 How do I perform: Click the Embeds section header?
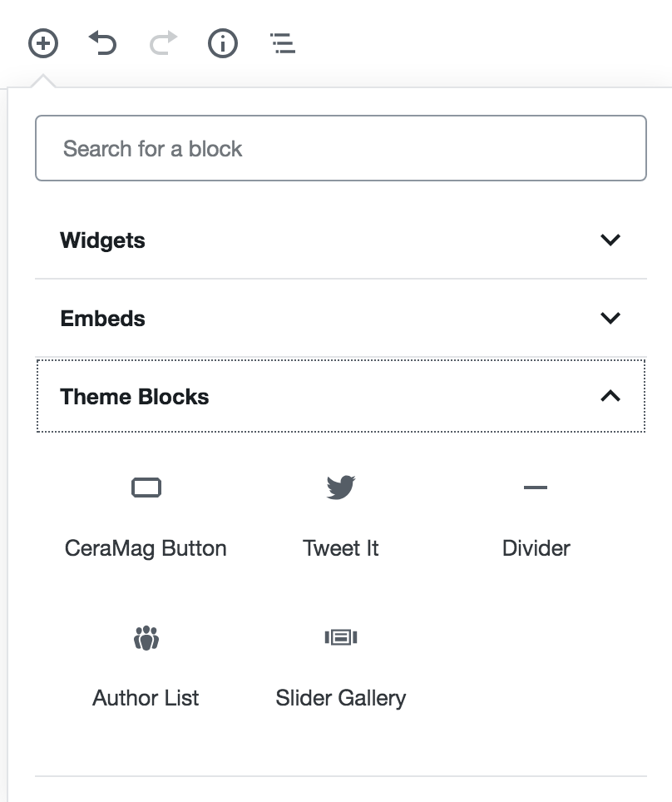point(102,318)
